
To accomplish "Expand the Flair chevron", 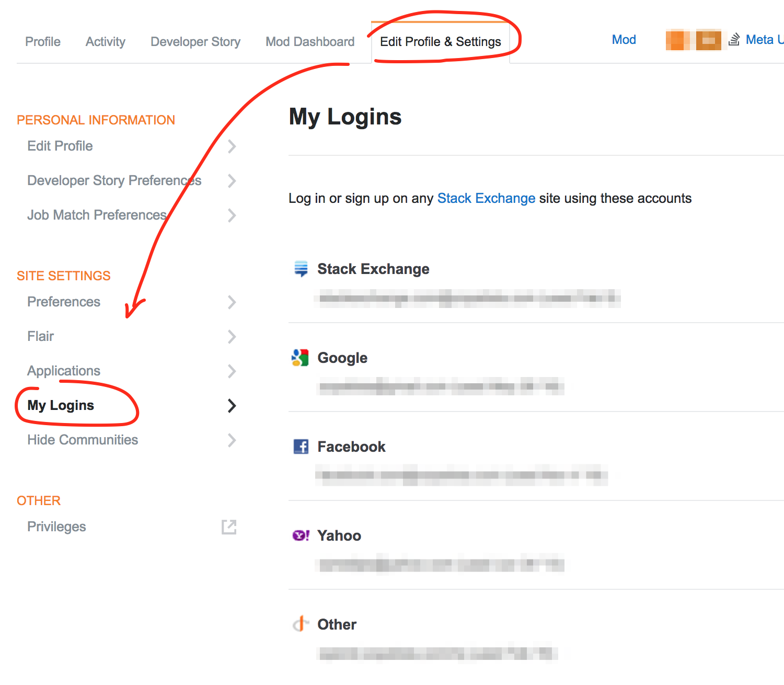I will point(232,337).
